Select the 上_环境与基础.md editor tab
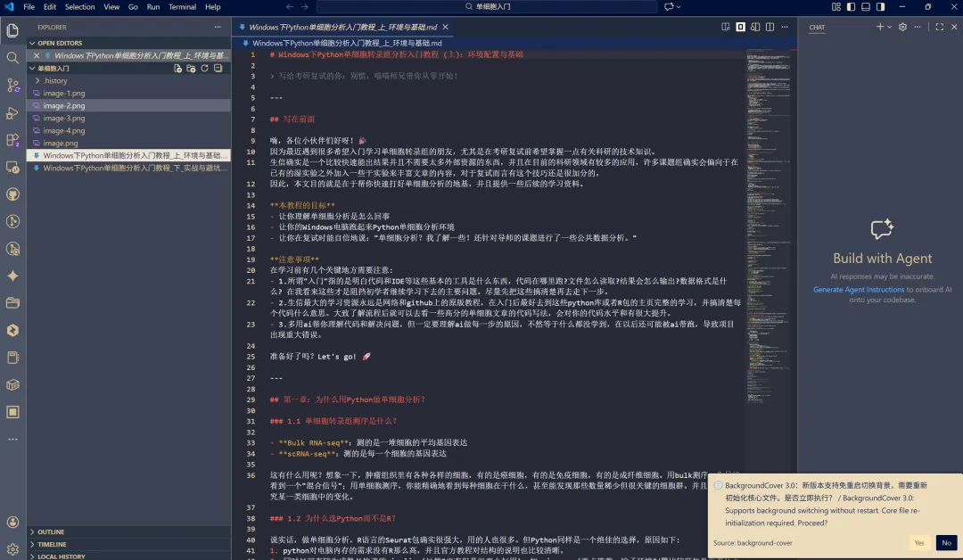 click(x=343, y=27)
